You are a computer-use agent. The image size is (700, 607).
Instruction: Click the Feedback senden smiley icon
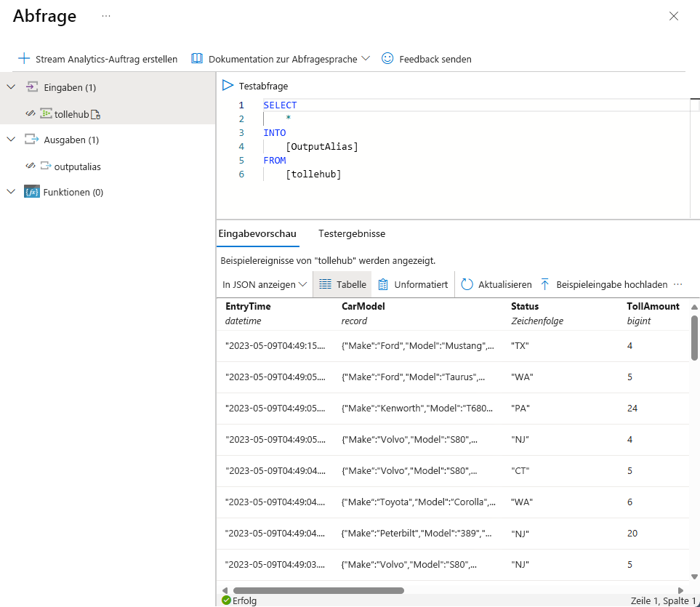click(387, 59)
